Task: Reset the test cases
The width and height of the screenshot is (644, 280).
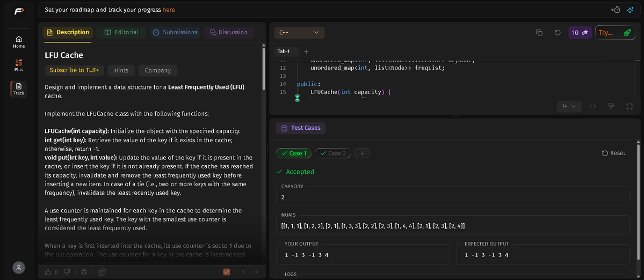Action: click(613, 153)
